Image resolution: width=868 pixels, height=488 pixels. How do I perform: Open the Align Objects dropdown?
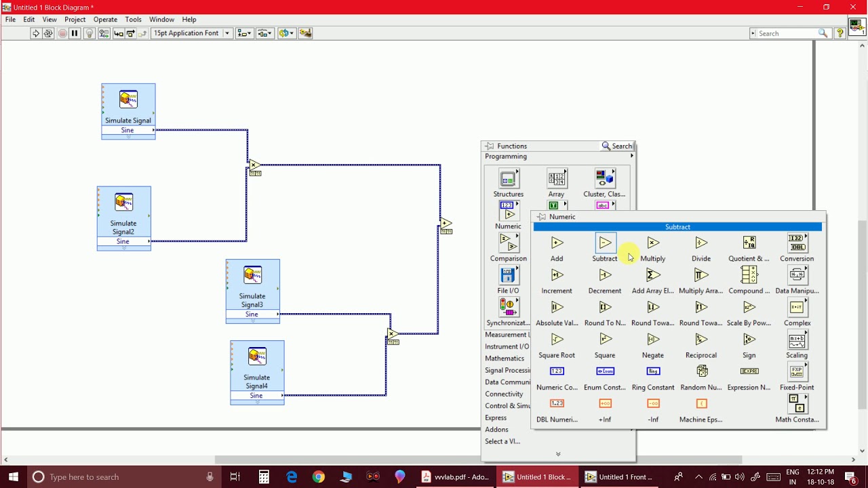pos(244,33)
